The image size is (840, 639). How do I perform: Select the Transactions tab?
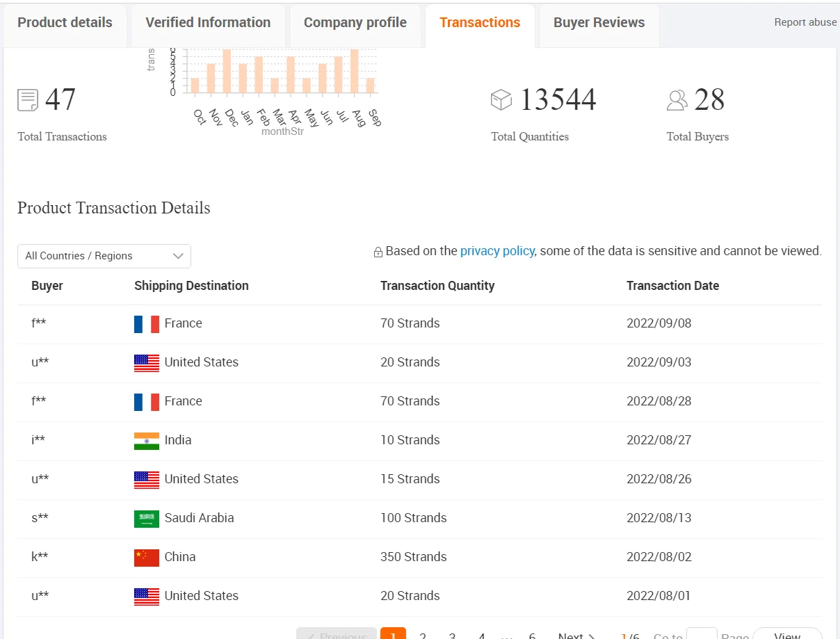click(480, 23)
